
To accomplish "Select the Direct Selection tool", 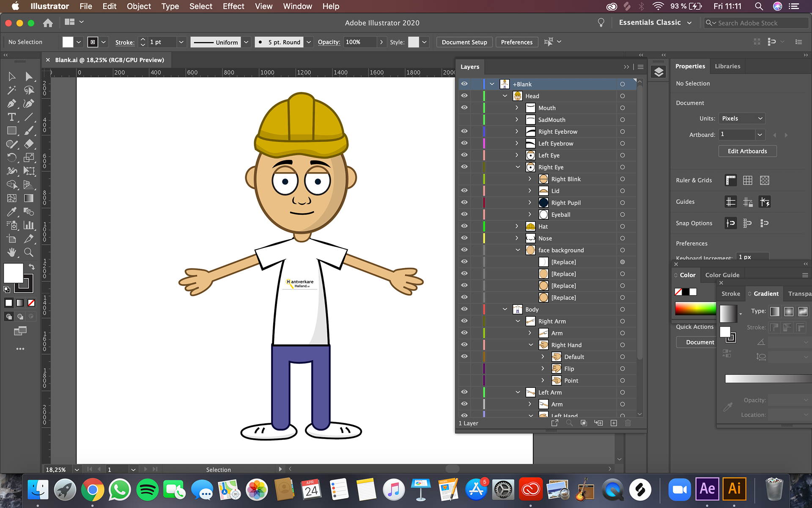I will click(29, 77).
